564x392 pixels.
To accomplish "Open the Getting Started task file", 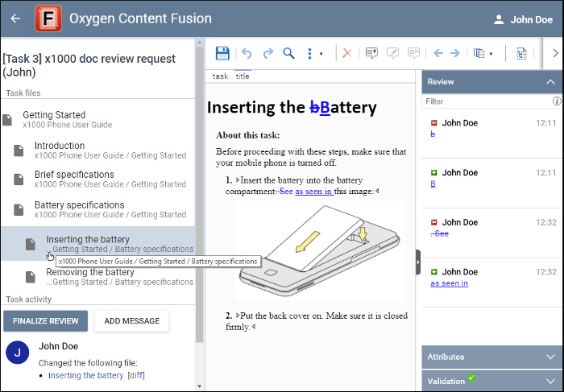I will tap(97, 119).
